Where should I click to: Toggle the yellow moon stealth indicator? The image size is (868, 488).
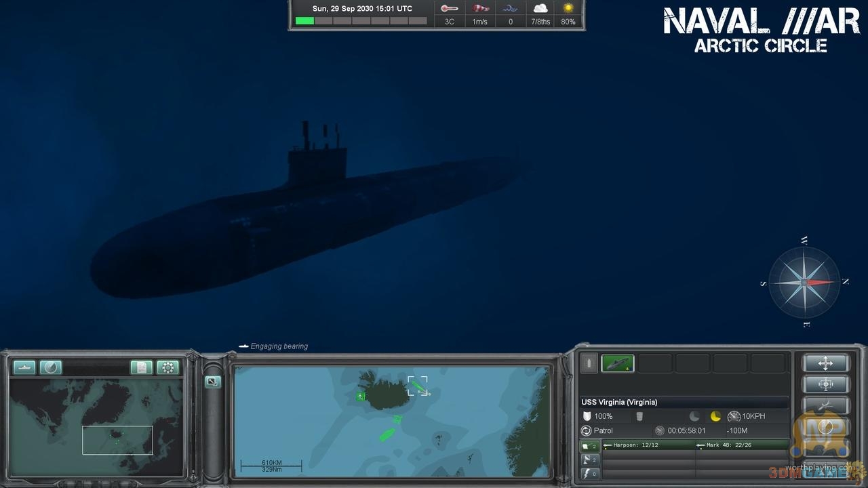715,416
